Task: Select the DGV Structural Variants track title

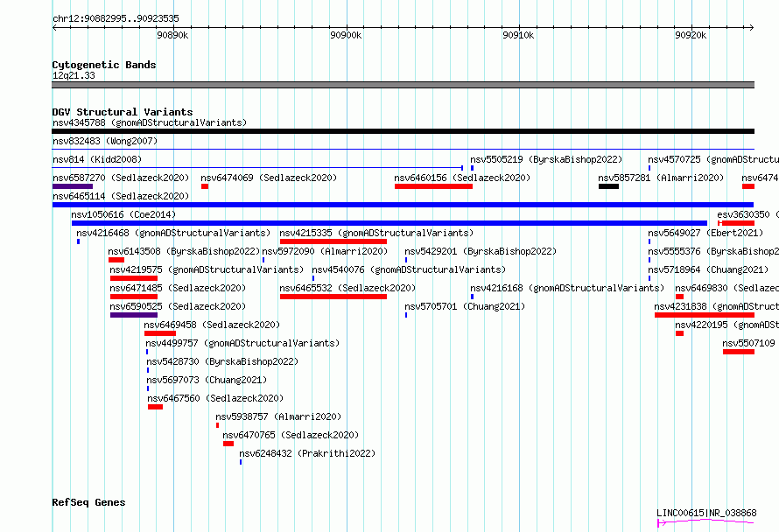Action: (x=123, y=112)
